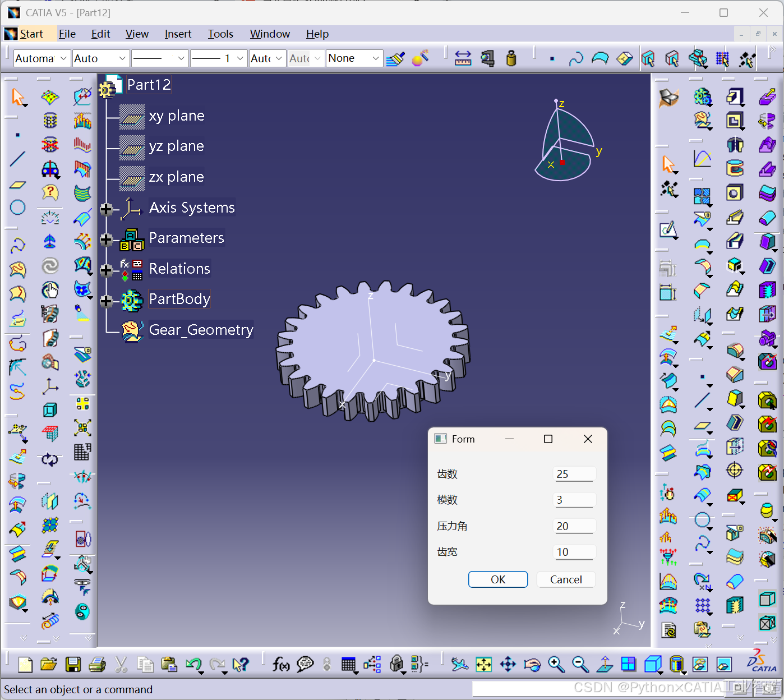Click the Swap Visible Space icon
784x700 pixels.
[x=724, y=665]
